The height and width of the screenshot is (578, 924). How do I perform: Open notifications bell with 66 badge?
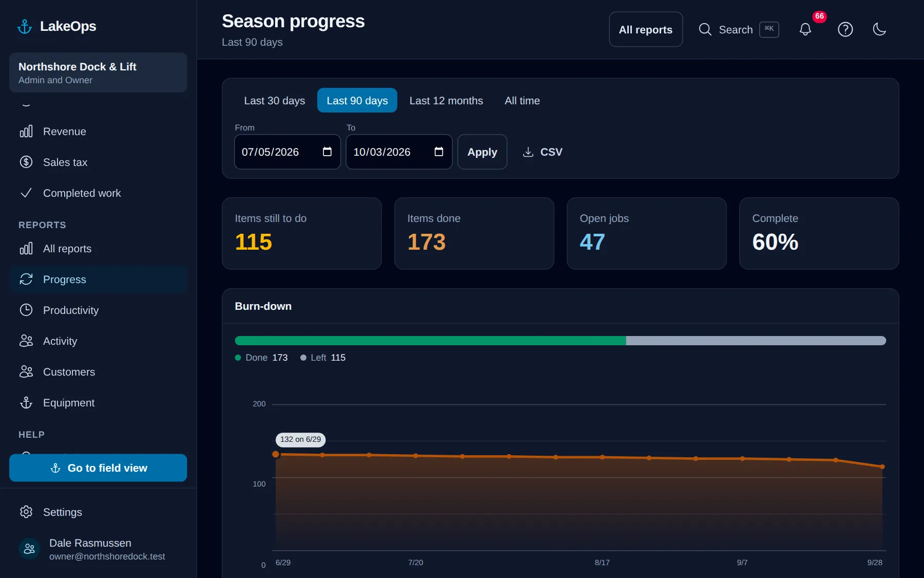coord(805,29)
